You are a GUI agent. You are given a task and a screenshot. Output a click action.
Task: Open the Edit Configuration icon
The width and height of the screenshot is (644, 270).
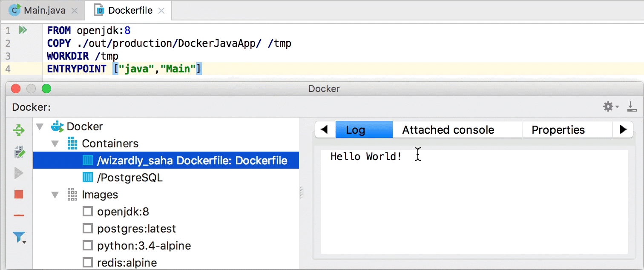point(19,152)
